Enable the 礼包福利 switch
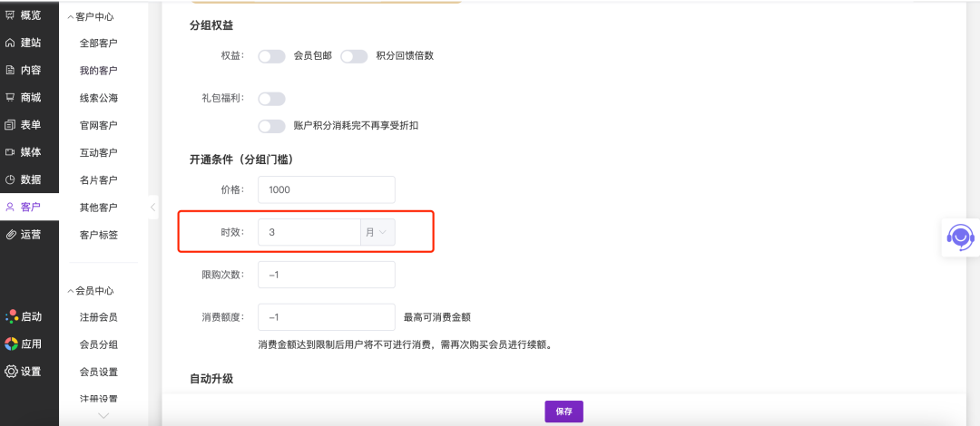Viewport: 980px width, 426px height. [x=272, y=99]
